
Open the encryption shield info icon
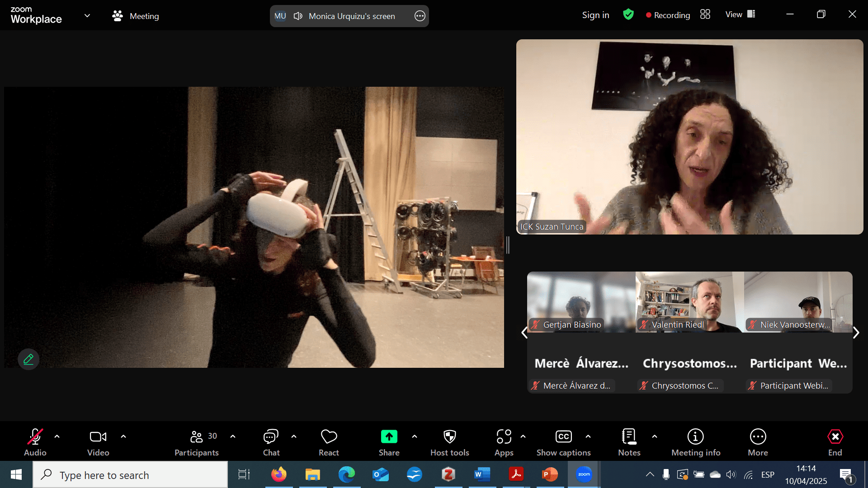pyautogui.click(x=628, y=14)
